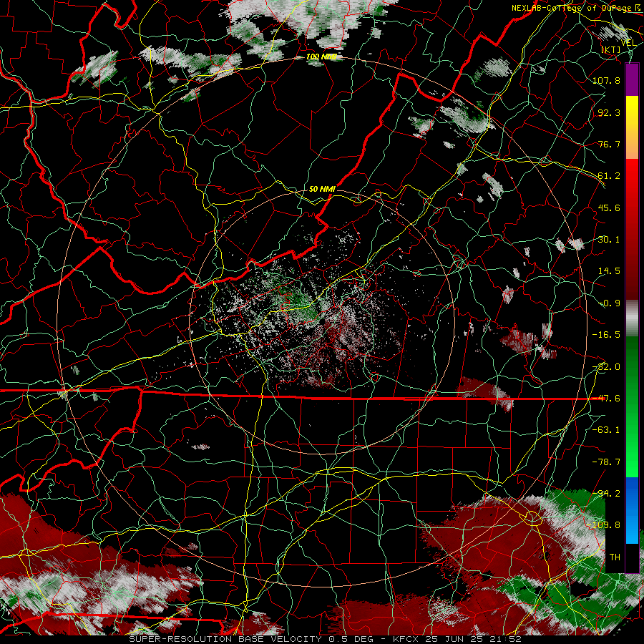The width and height of the screenshot is (644, 644).
Task: Click the 30.1 value on velocity scale
Action: [x=609, y=240]
